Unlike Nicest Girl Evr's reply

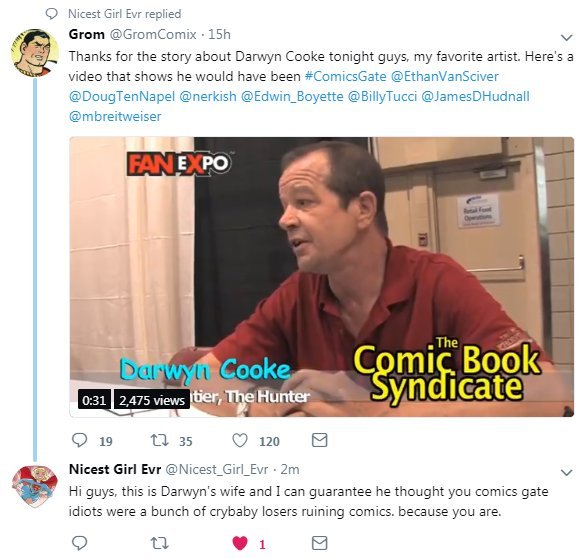240,543
